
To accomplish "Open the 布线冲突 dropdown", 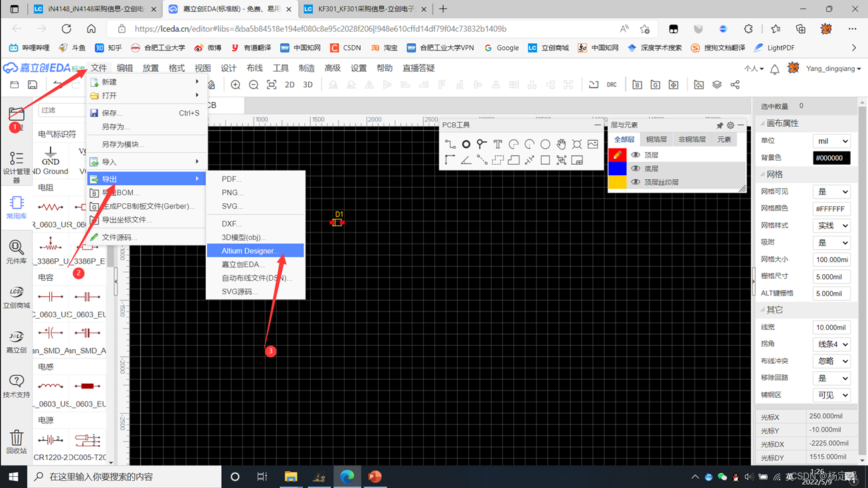I will point(831,361).
